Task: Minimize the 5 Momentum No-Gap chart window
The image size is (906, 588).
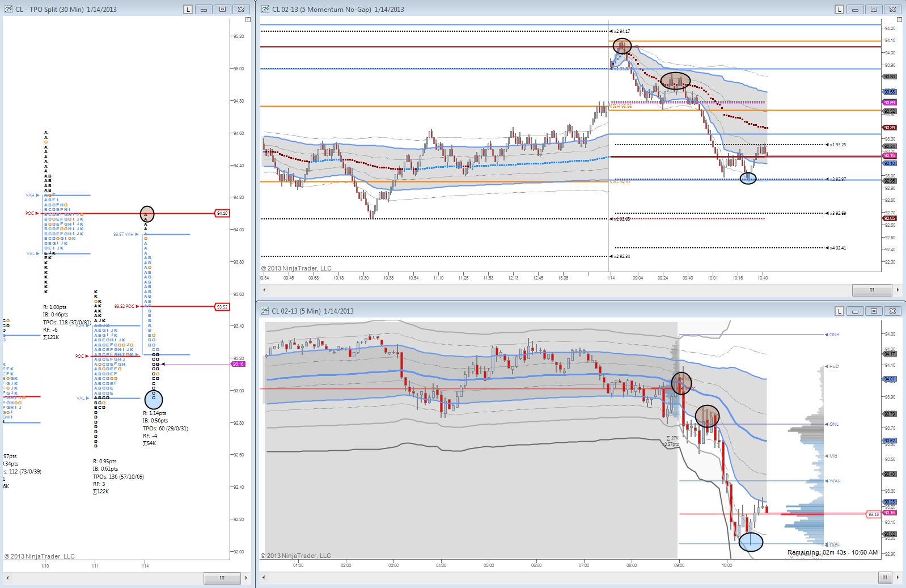Action: pyautogui.click(x=855, y=9)
